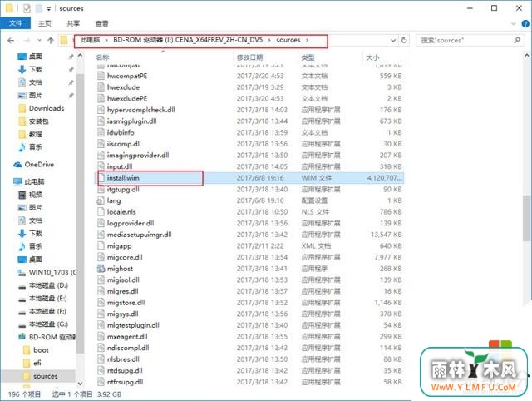Expand the ribbon with the chevron
The width and height of the screenshot is (532, 401).
514,24
